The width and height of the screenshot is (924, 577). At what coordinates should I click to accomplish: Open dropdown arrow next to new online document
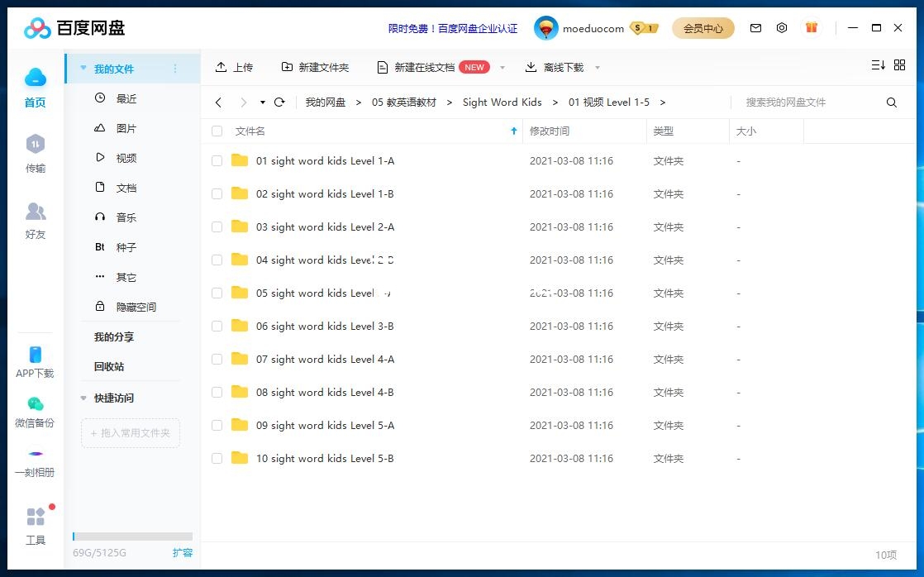pyautogui.click(x=502, y=68)
